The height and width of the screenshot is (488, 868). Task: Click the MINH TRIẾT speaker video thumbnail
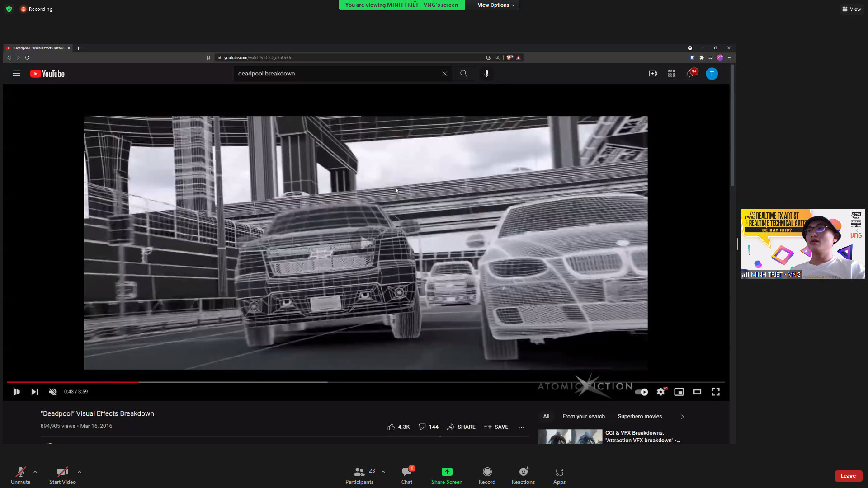(803, 244)
